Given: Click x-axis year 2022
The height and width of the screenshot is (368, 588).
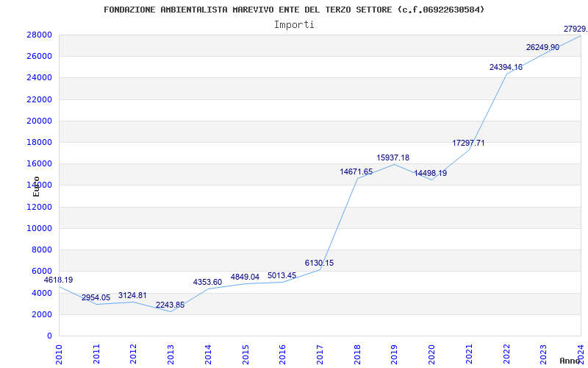Looking at the screenshot, I should (x=506, y=354).
